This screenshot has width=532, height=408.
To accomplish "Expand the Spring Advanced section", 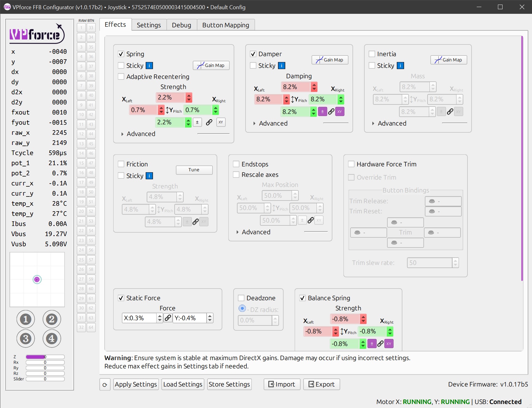I will pos(138,134).
